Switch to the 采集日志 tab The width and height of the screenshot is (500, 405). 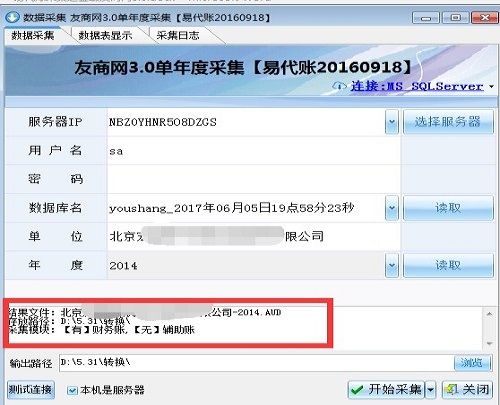(178, 35)
